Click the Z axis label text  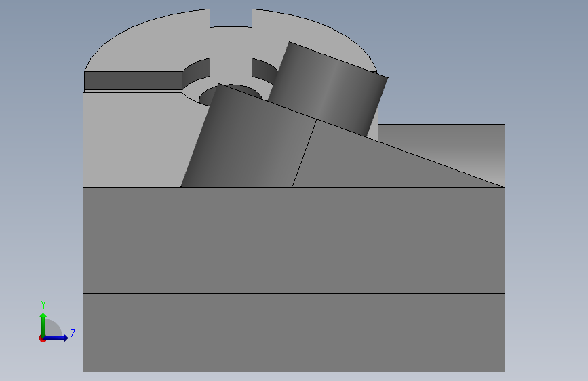pos(73,334)
